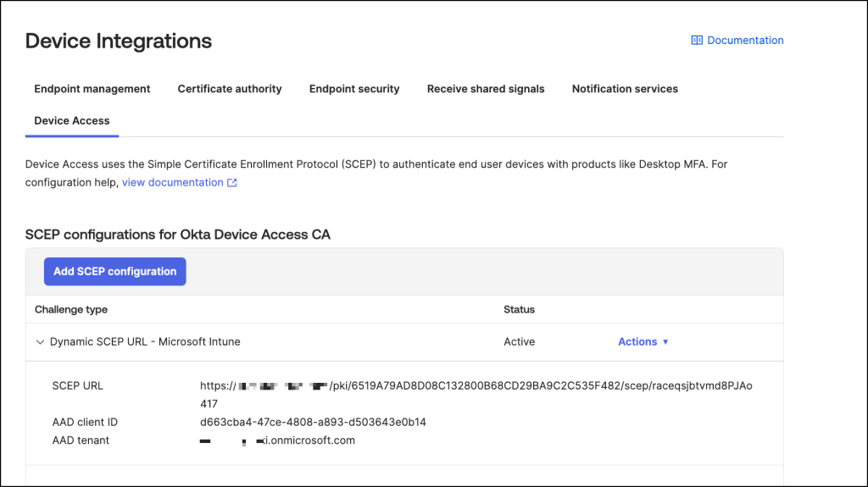This screenshot has width=868, height=487.
Task: Open the Notification services tab
Action: pos(625,89)
